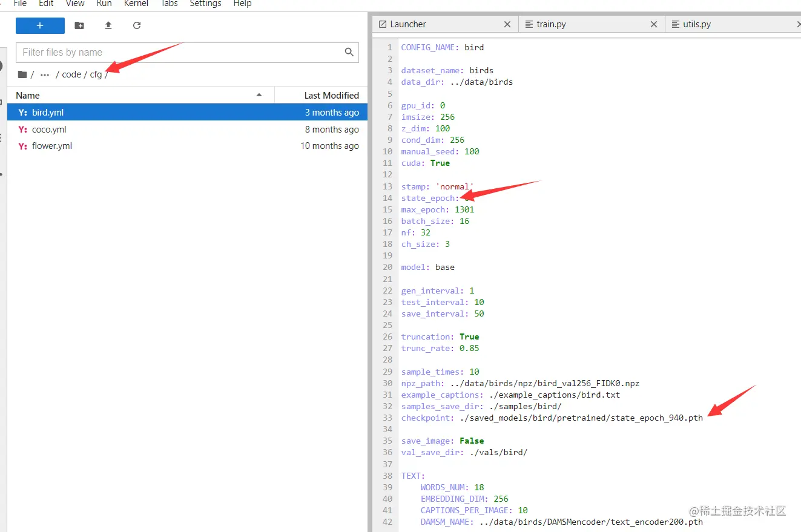Open the Run menu
801x532 pixels.
104,3
